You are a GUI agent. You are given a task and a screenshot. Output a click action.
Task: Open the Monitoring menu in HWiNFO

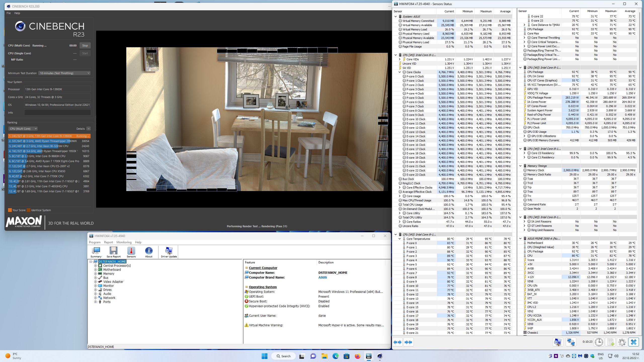(x=124, y=242)
